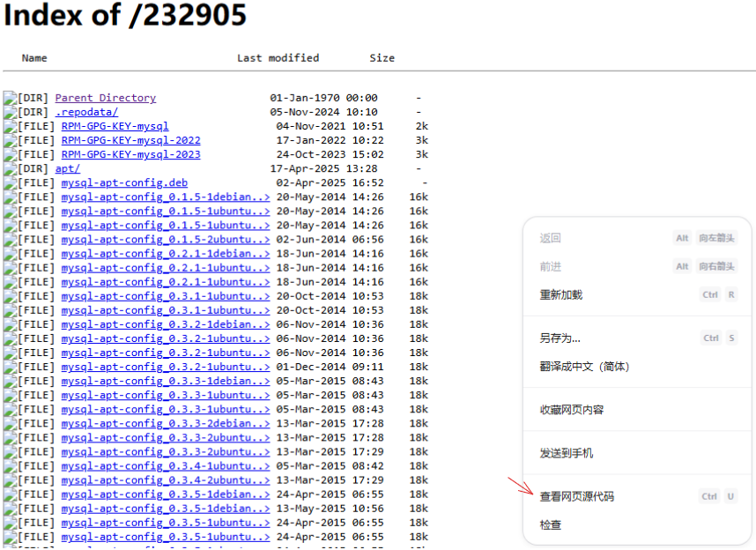
Task: Download the RPM-GPG-KEY-mysql file
Action: [115, 126]
